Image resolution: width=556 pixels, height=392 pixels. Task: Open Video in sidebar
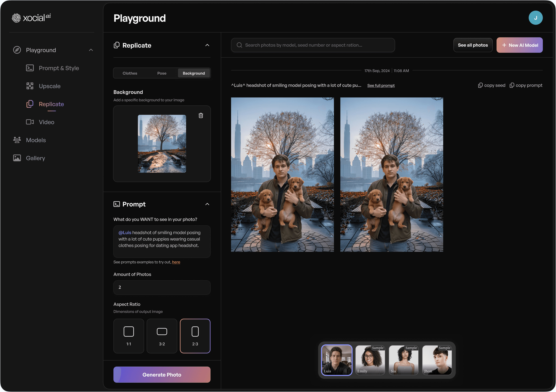tap(46, 122)
